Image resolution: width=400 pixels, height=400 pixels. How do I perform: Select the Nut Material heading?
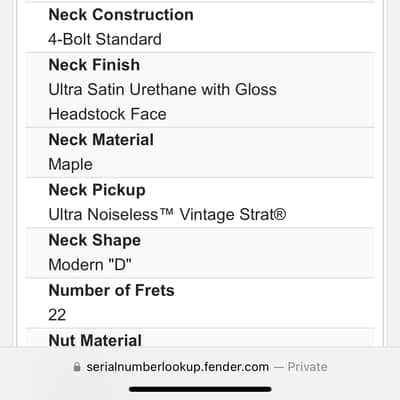coord(95,340)
